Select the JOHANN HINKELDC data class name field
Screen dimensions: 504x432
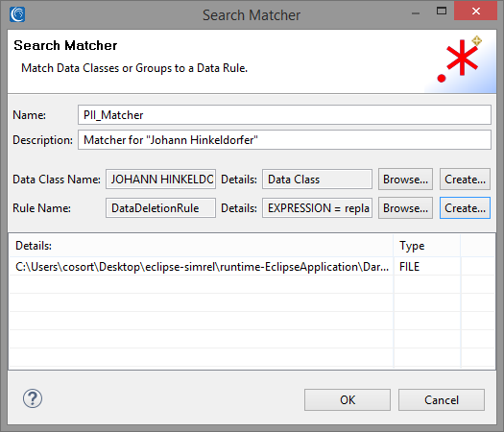click(x=160, y=179)
